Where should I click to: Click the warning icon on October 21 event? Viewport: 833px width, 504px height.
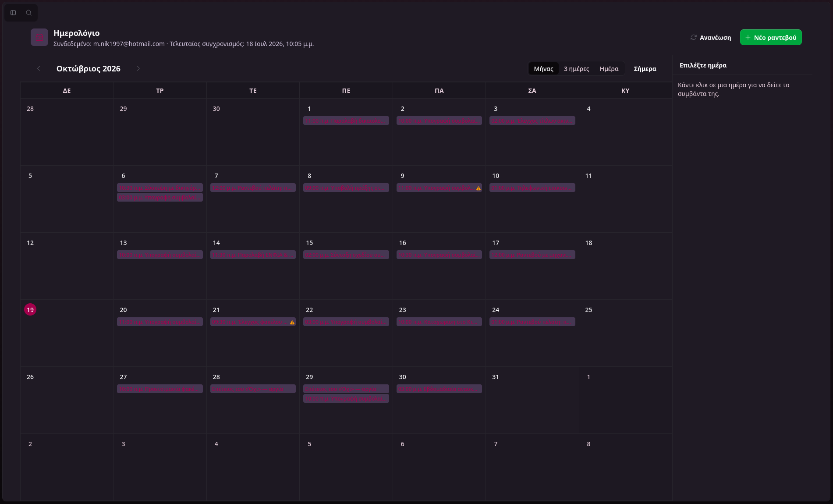pos(292,322)
